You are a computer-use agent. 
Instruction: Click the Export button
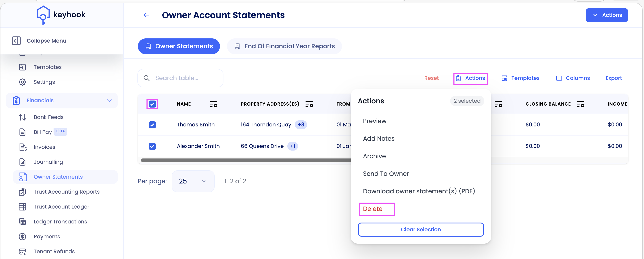(x=613, y=78)
